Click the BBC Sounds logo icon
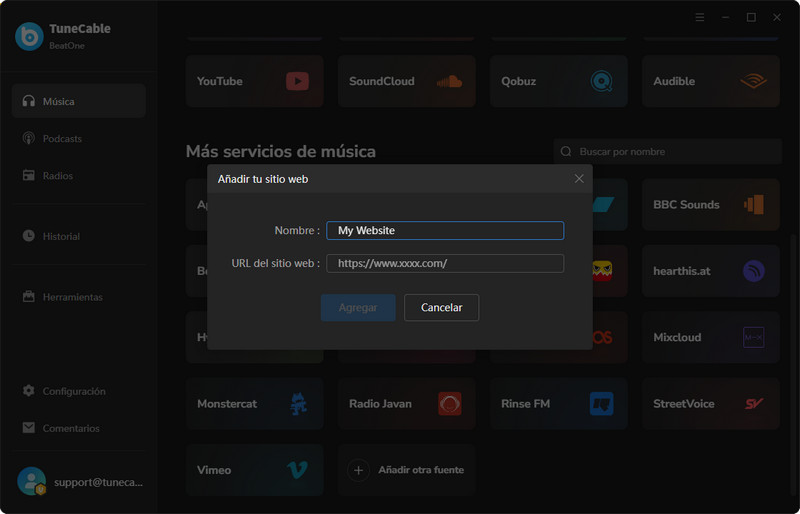The image size is (800, 514). [x=754, y=205]
